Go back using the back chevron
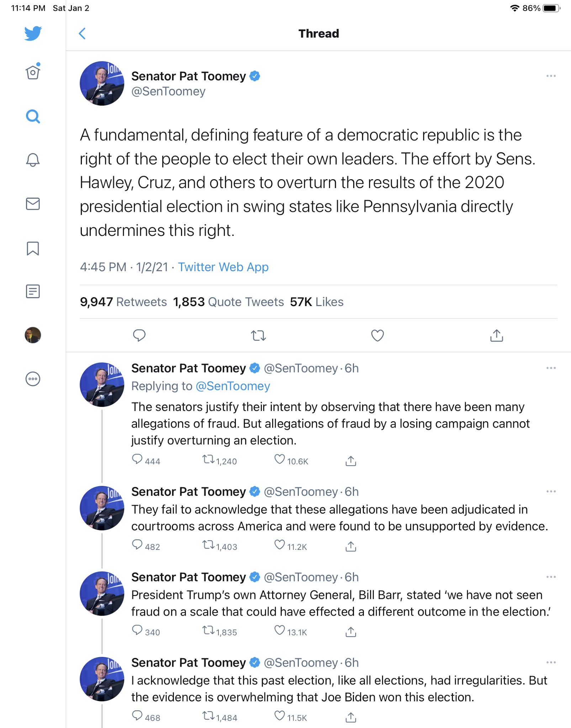Screen dimensions: 571x728 (x=82, y=34)
